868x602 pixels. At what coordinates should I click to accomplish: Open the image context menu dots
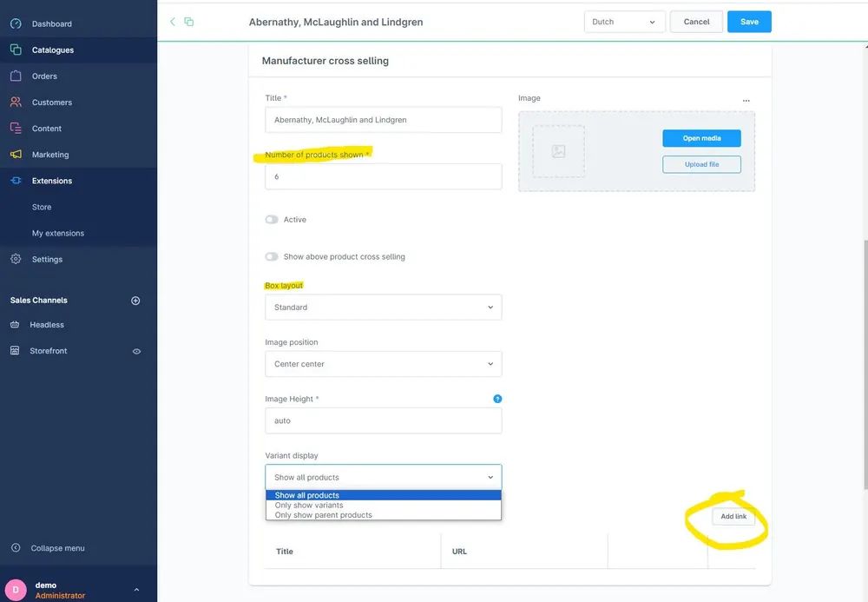coord(746,100)
